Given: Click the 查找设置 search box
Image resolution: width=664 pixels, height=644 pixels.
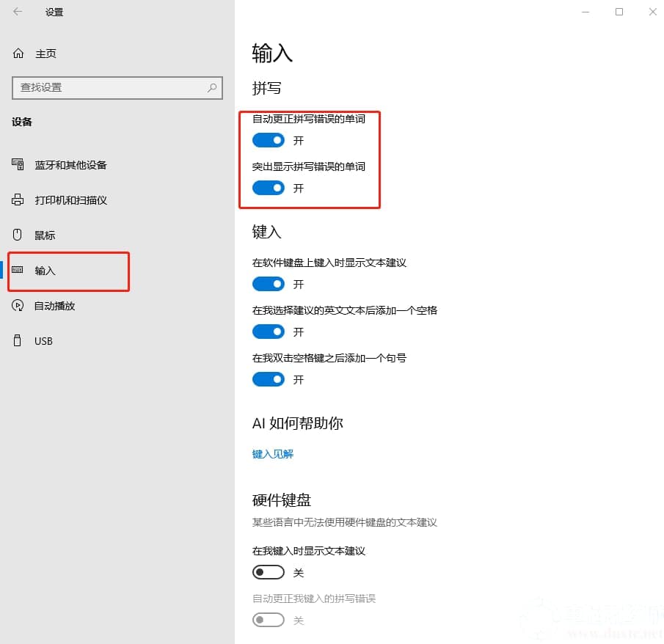Looking at the screenshot, I should point(117,87).
